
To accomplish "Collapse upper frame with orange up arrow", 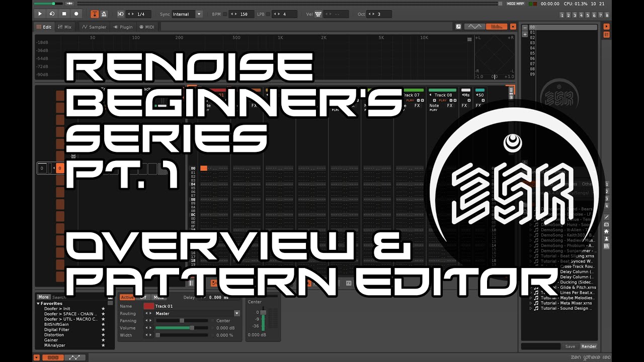I will point(513,27).
